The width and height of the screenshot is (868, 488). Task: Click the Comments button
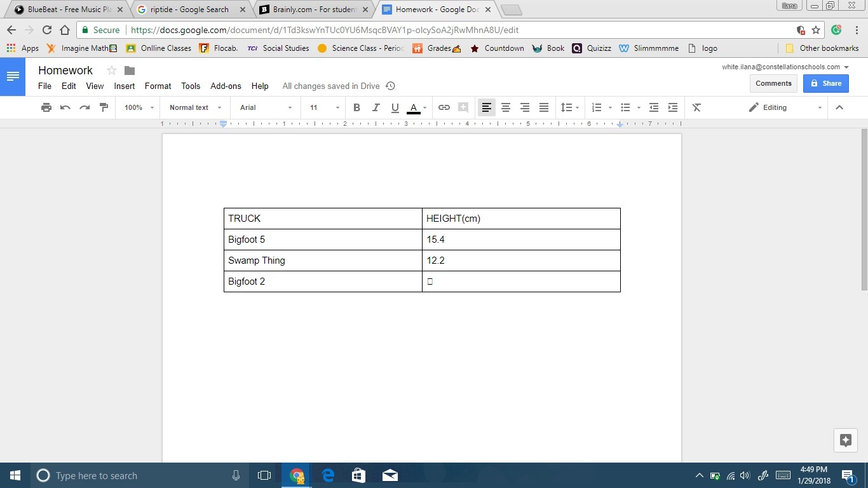(773, 83)
